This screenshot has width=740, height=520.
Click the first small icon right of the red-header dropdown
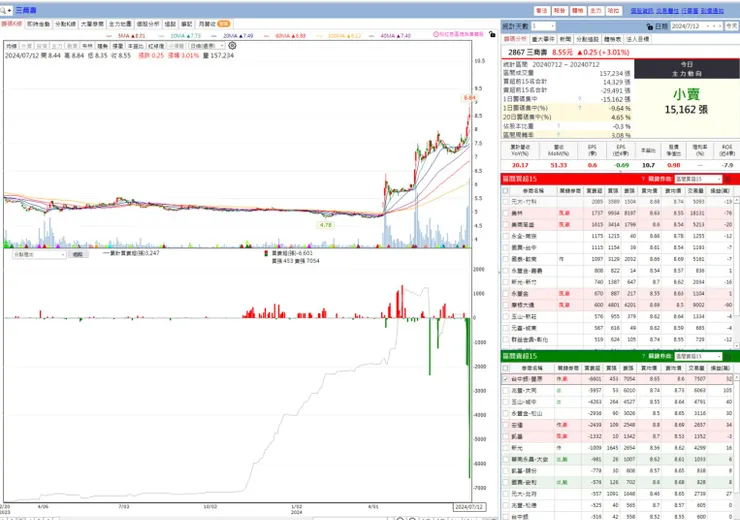pyautogui.click(x=727, y=179)
